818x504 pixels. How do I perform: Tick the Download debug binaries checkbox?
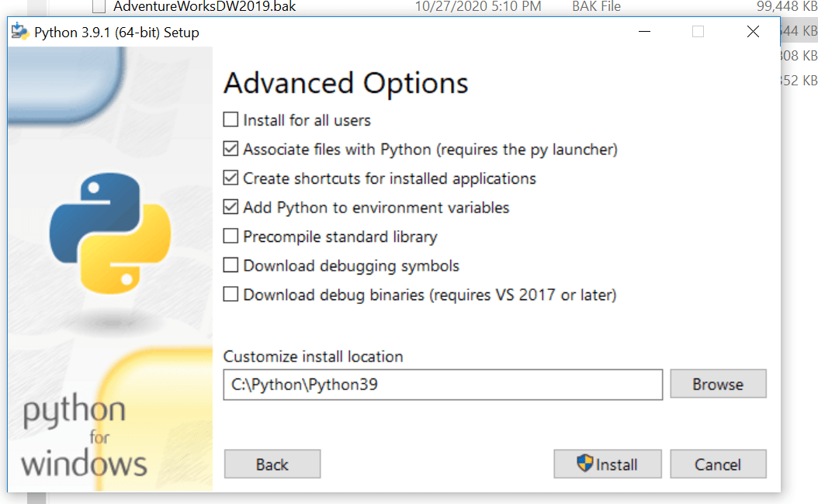click(x=230, y=295)
